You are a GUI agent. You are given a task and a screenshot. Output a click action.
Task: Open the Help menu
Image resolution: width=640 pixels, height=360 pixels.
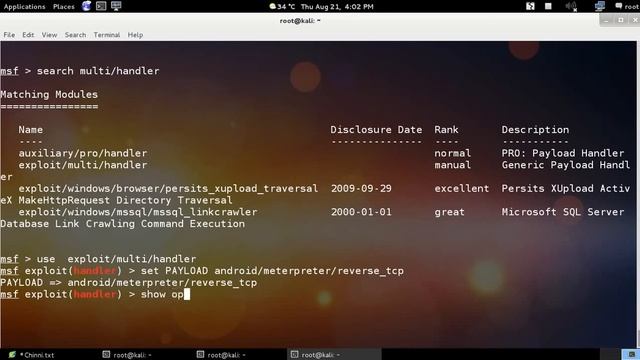(x=135, y=35)
